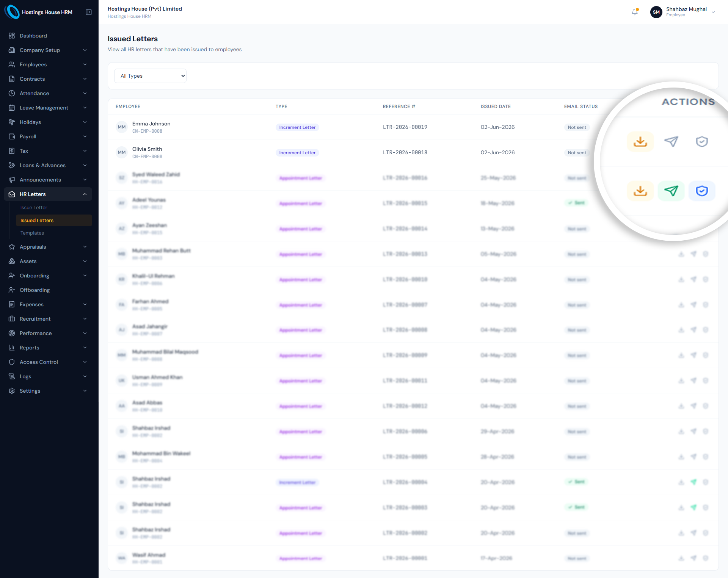Click green send icon in Olivia Smith row
728x578 pixels.
point(671,191)
